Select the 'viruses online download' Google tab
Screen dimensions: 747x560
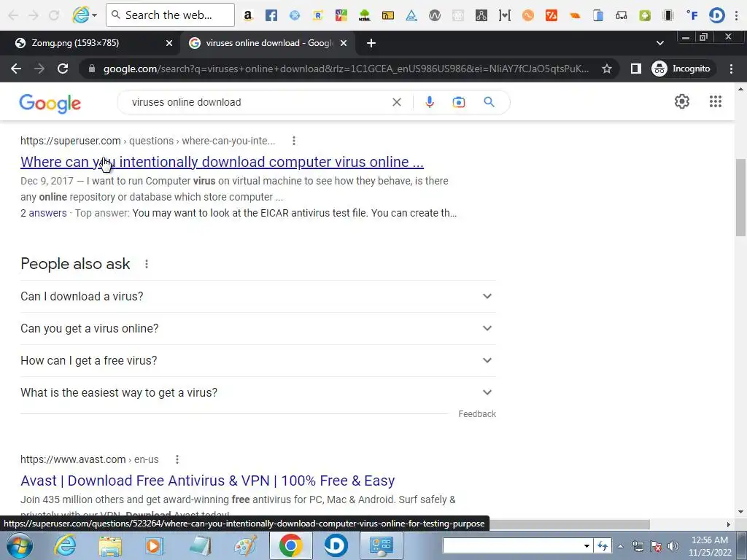click(268, 43)
